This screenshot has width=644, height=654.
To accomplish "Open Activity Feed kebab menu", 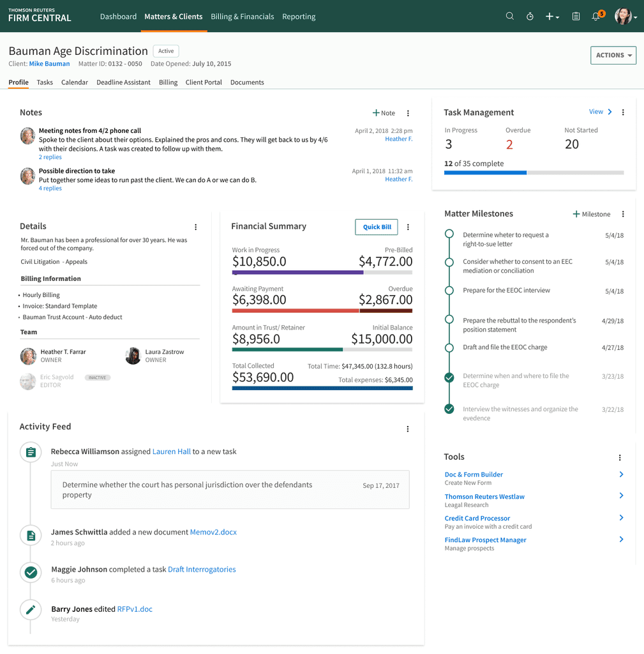I will [408, 429].
